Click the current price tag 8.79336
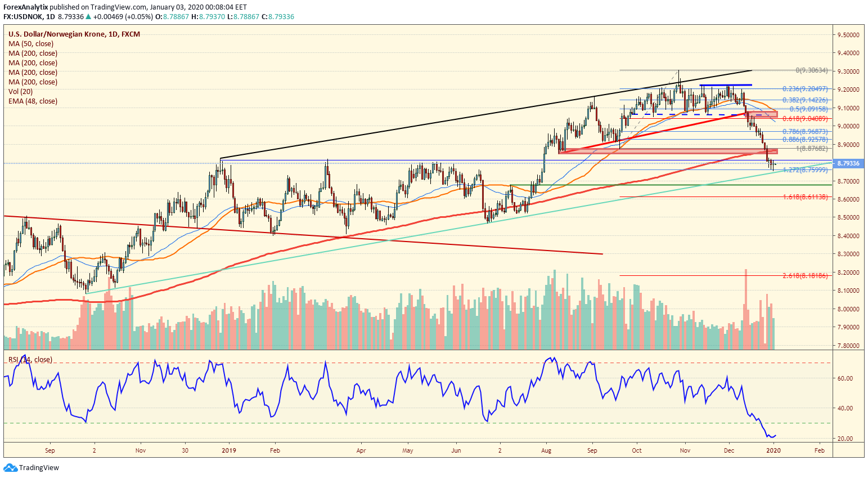Viewport: 868px width, 478px height. [x=848, y=163]
